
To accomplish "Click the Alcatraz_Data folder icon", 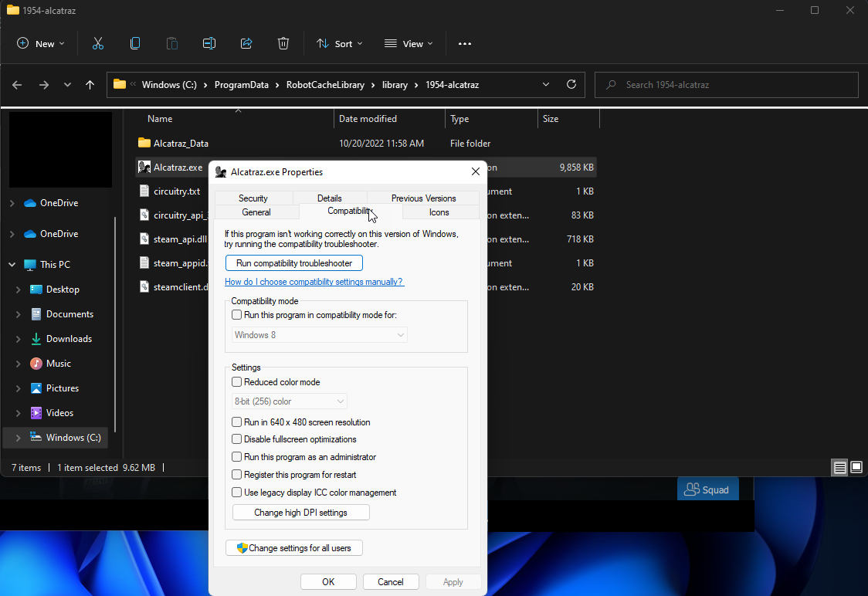I will (144, 143).
